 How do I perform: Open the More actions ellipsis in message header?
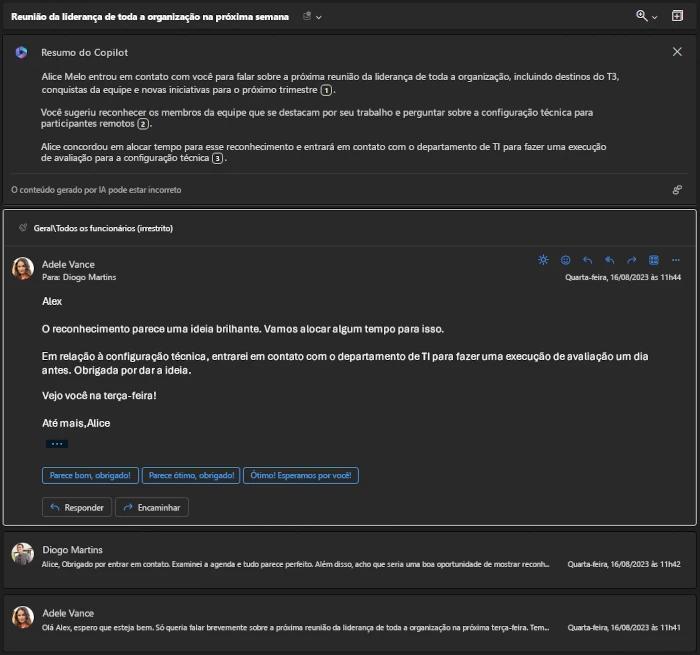click(x=675, y=260)
